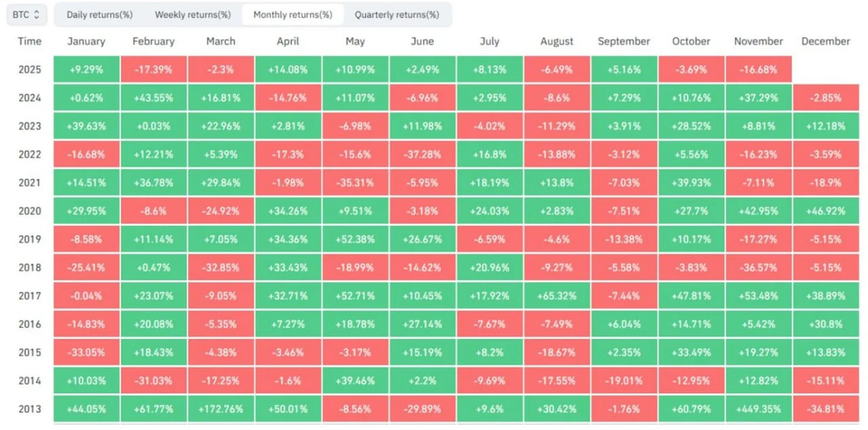
Task: Select the 2013 row label
Action: coord(29,409)
